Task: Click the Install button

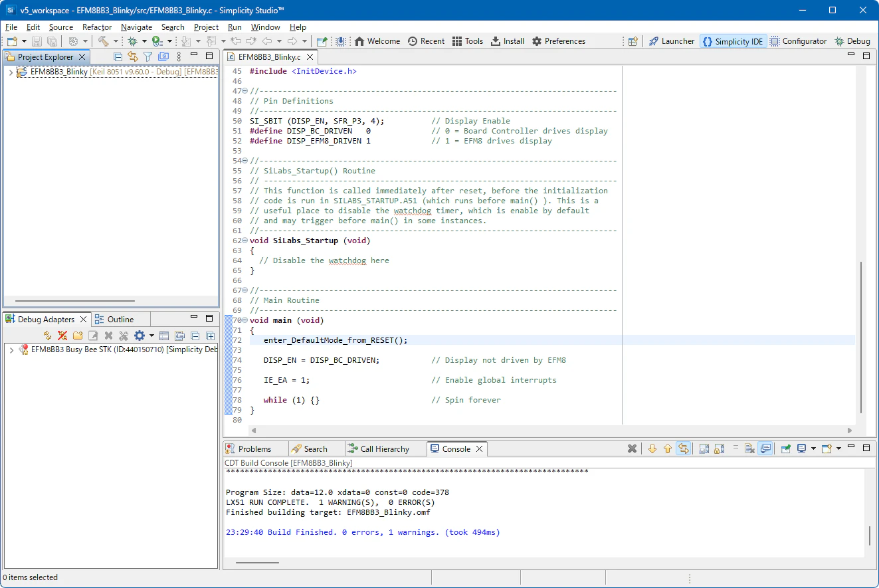Action: pos(508,41)
